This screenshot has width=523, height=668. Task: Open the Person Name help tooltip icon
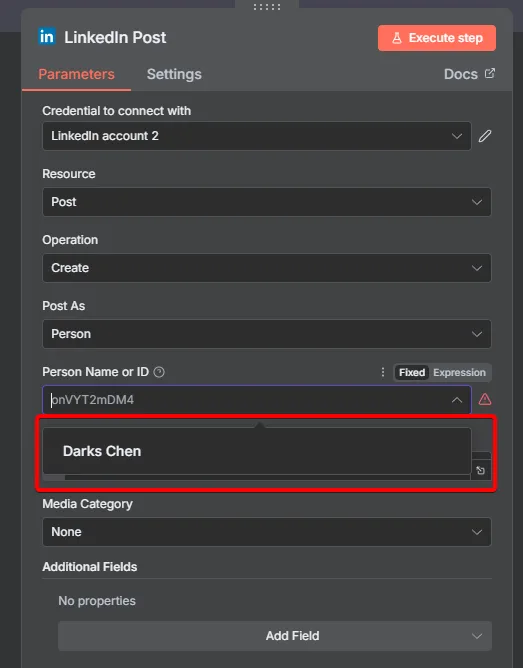coord(159,372)
